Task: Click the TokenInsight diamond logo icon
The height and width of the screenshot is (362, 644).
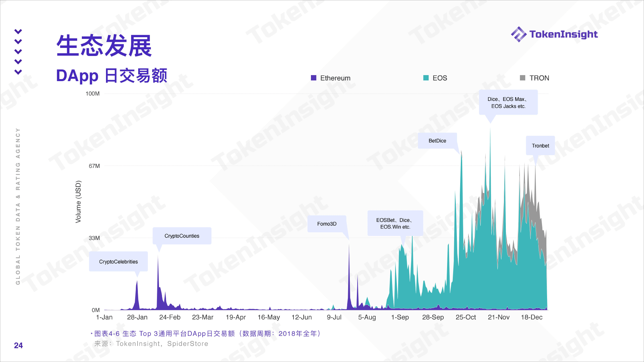Action: tap(519, 34)
